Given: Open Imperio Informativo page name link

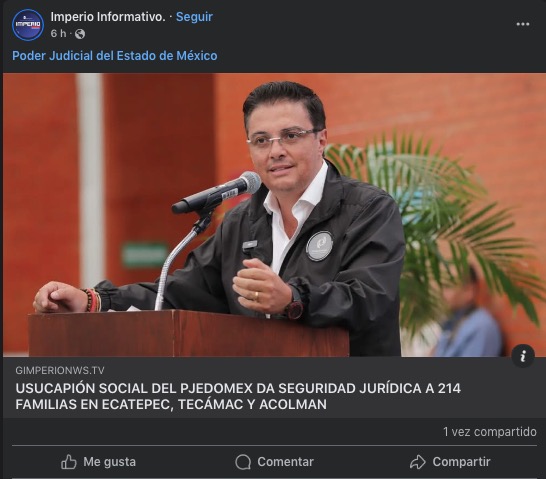Looking at the screenshot, I should 108,17.
